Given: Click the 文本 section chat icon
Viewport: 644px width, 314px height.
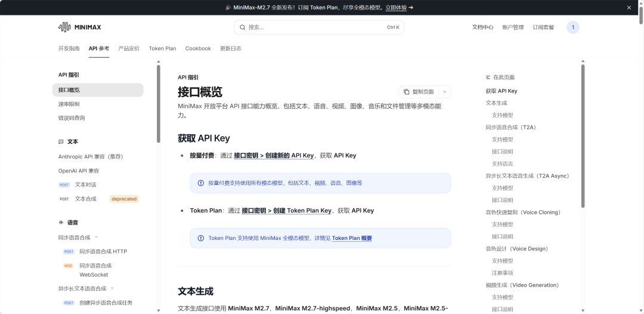Looking at the screenshot, I should click(x=61, y=142).
